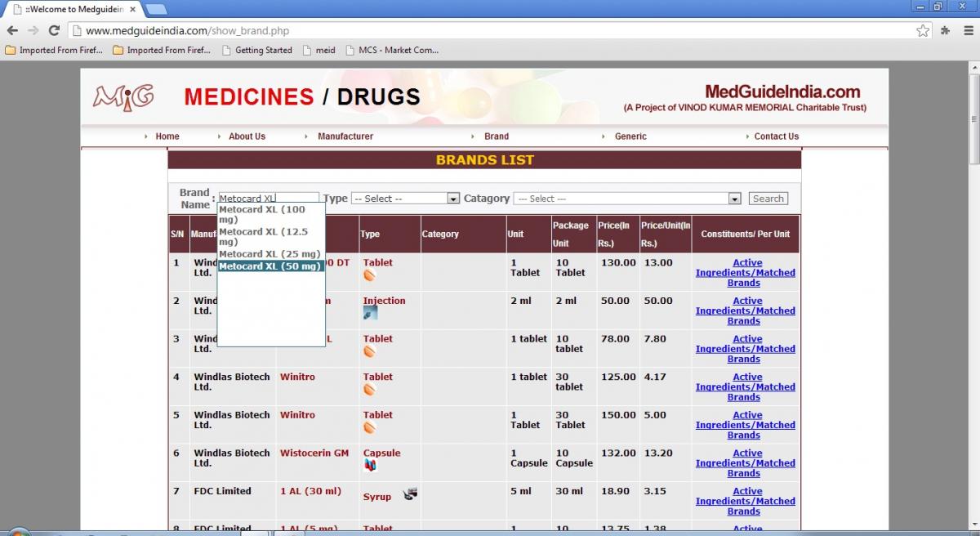Screen dimensions: 980x536
Task: Click the page's vertical scrollbar thumb
Action: (x=973, y=118)
